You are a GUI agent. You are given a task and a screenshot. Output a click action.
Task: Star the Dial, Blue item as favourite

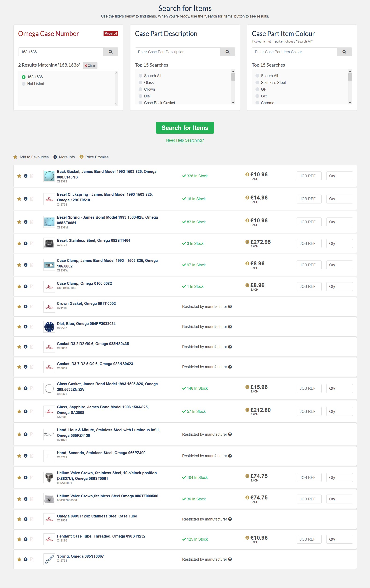tap(19, 327)
